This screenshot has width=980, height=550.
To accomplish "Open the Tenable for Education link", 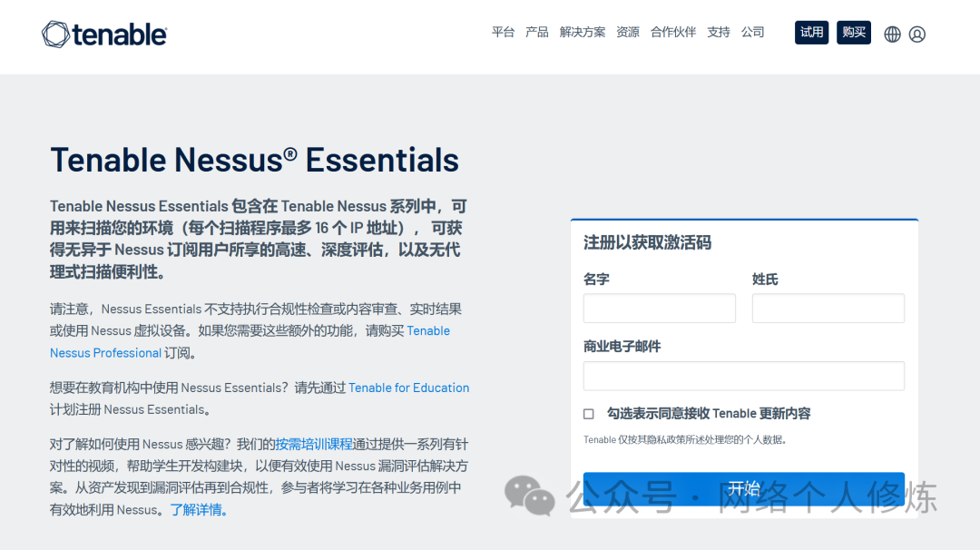I will pyautogui.click(x=408, y=388).
